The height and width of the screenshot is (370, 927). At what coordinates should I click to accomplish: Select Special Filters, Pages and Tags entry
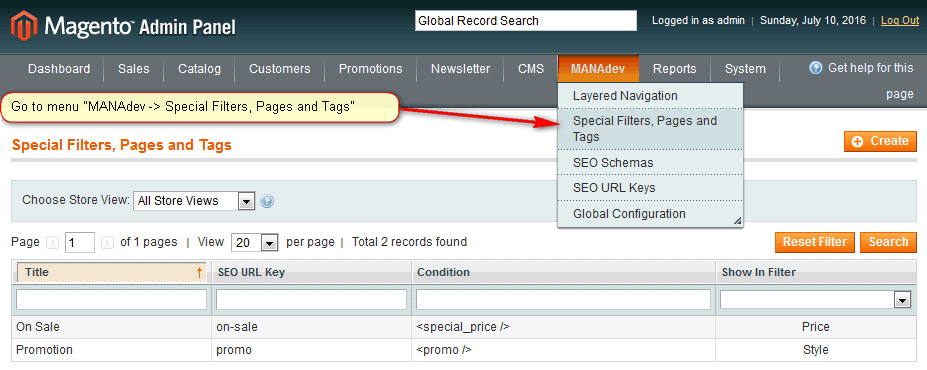click(x=650, y=129)
